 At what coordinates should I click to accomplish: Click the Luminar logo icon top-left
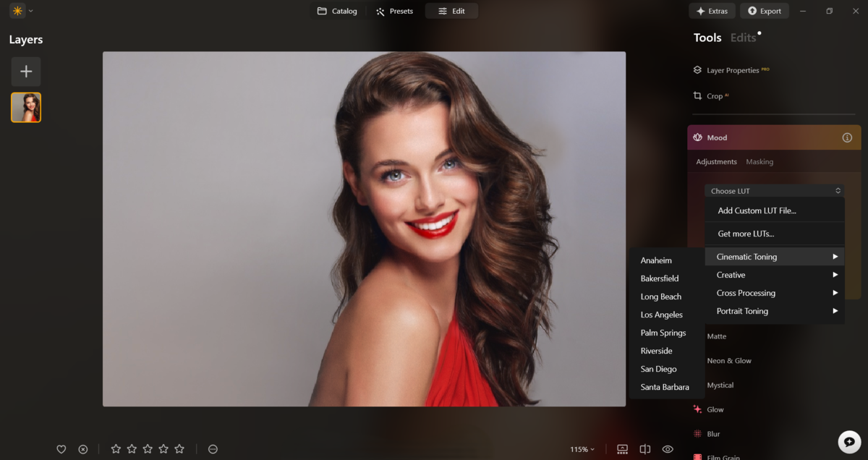tap(15, 11)
